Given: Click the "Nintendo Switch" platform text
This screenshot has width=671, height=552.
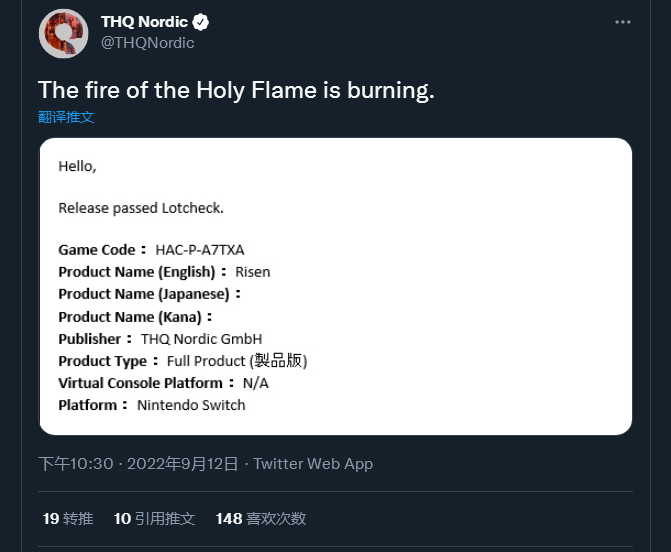Looking at the screenshot, I should coord(191,405).
